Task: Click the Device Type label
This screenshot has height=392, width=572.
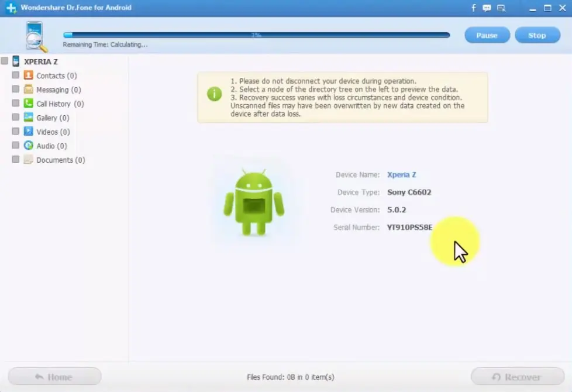Action: tap(358, 192)
